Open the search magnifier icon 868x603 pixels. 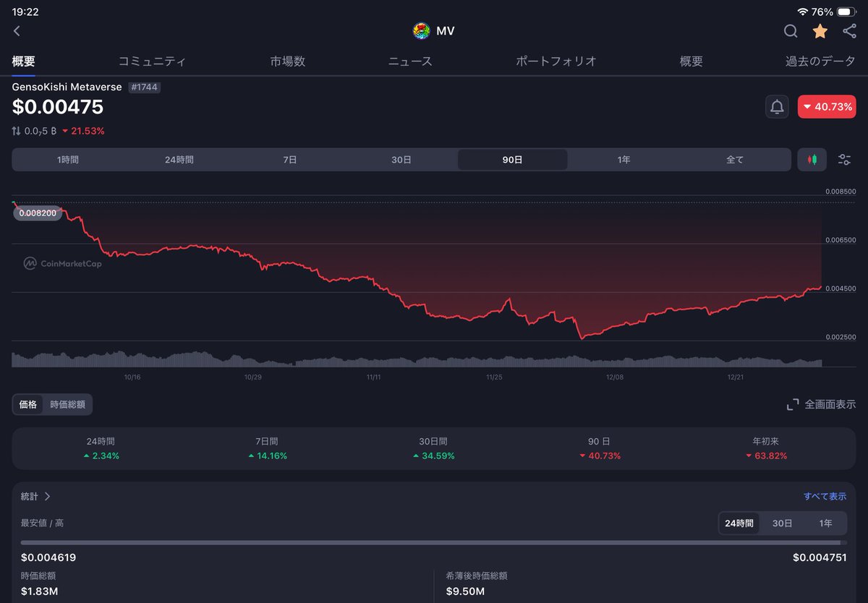(x=791, y=31)
